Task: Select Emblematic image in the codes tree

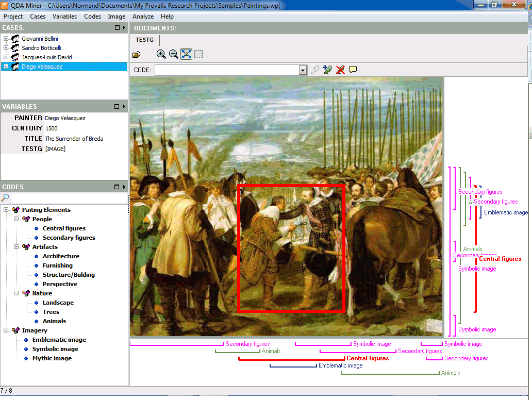Action: [59, 340]
